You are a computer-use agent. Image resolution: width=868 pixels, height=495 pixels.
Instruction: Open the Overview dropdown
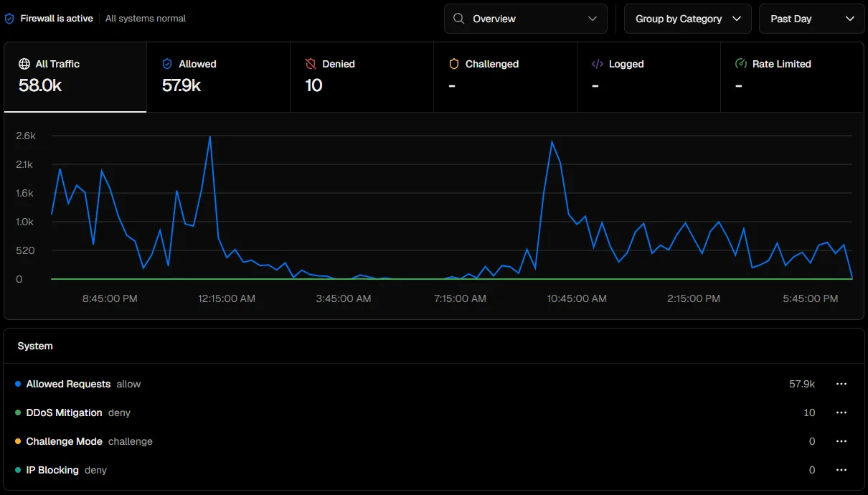coord(526,19)
